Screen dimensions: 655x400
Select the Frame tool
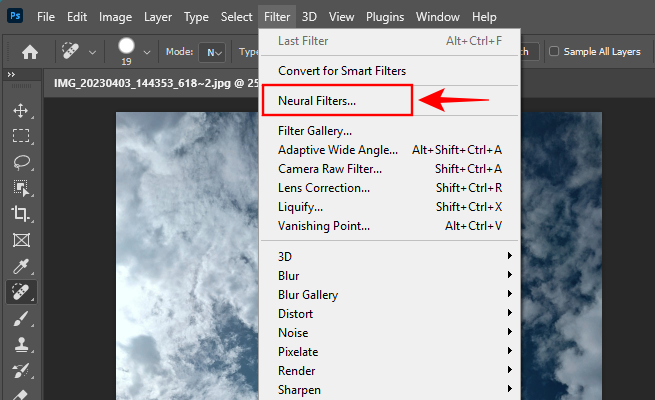[21, 240]
